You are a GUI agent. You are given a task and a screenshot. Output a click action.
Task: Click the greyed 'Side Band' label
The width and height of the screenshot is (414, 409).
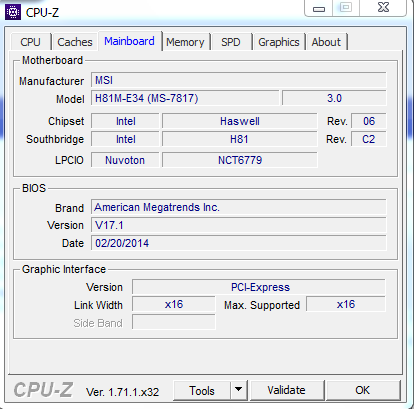pyautogui.click(x=98, y=323)
